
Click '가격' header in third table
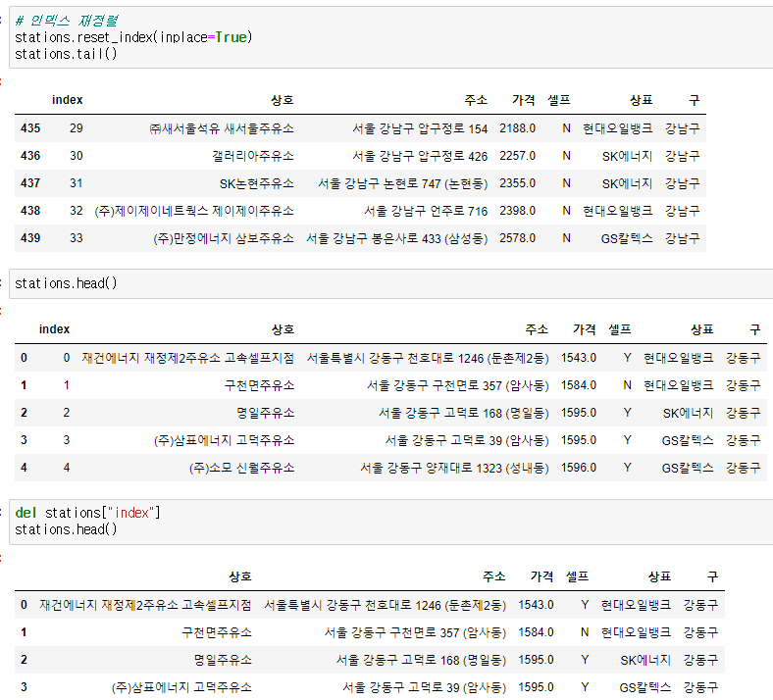pyautogui.click(x=541, y=576)
